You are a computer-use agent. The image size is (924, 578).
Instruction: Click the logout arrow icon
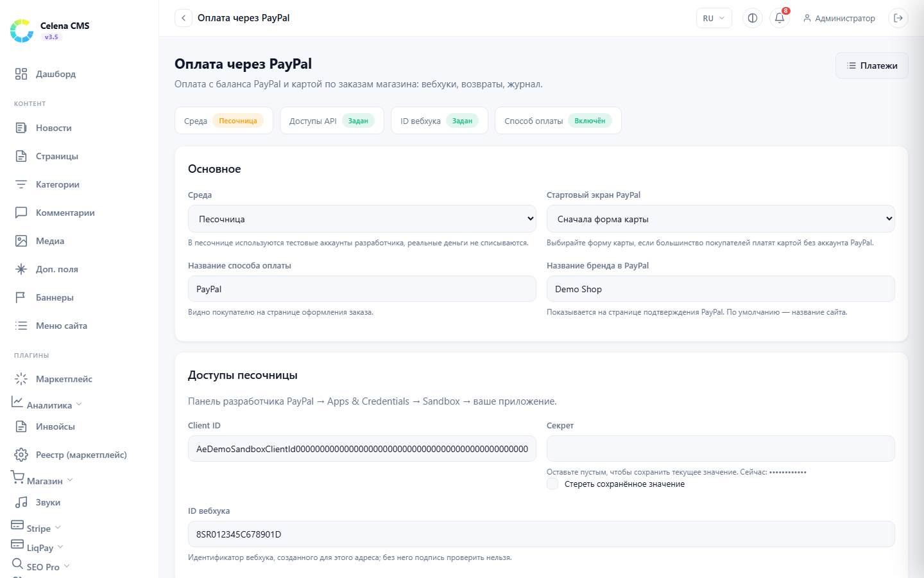(898, 18)
